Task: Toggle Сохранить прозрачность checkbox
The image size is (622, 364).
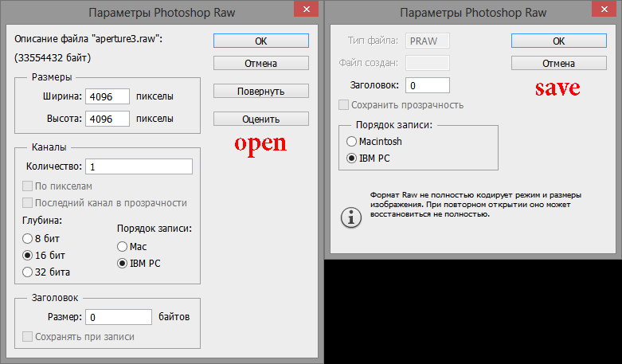Action: (343, 105)
